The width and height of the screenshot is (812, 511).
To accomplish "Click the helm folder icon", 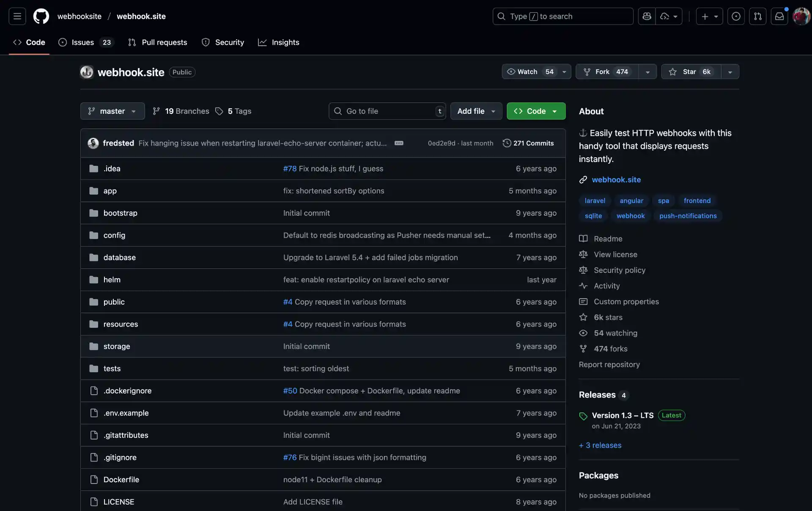I will [94, 280].
